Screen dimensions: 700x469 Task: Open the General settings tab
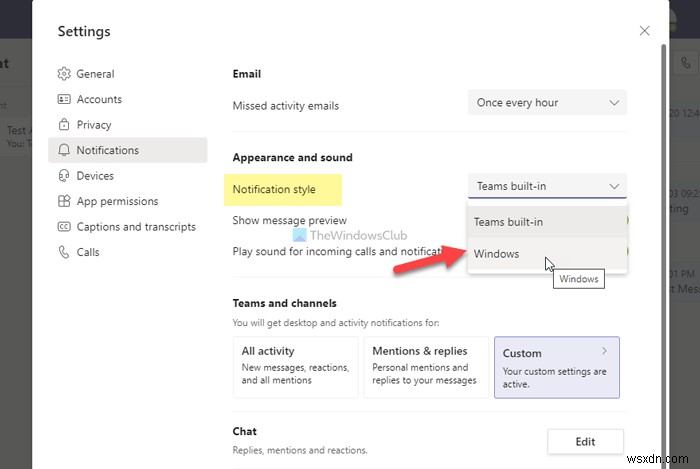click(x=128, y=74)
